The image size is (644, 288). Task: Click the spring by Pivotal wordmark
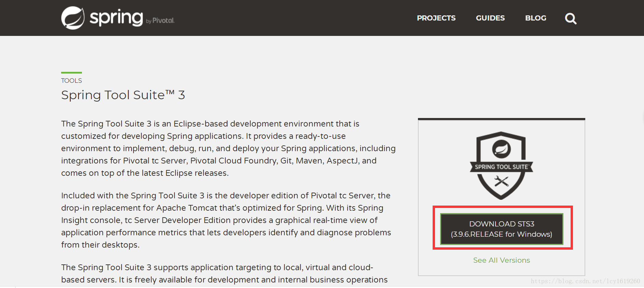132,18
